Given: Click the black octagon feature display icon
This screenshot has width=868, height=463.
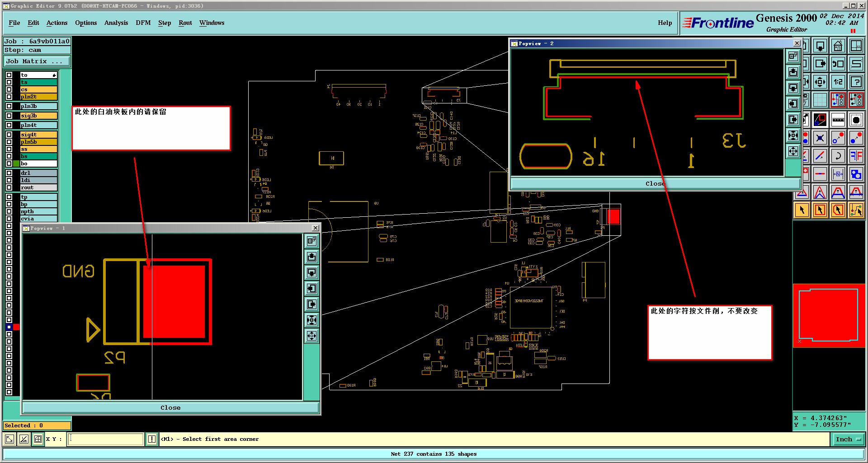Looking at the screenshot, I should (856, 120).
